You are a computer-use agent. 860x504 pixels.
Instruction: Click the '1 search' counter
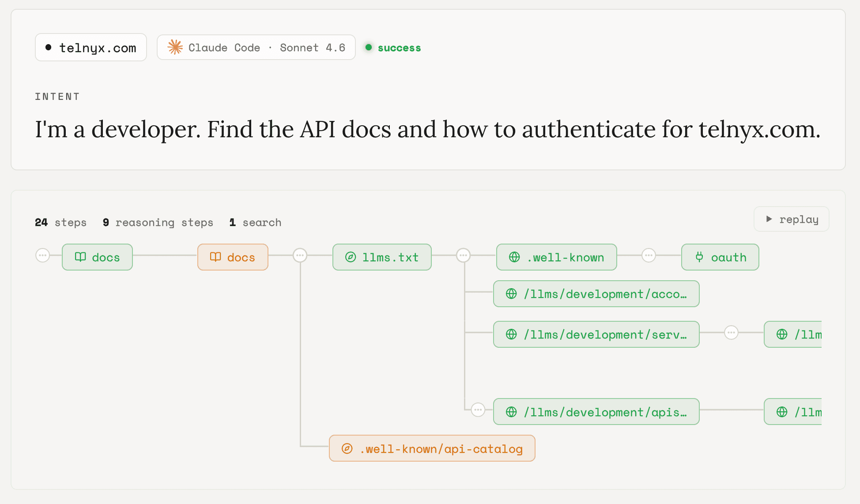coord(255,222)
